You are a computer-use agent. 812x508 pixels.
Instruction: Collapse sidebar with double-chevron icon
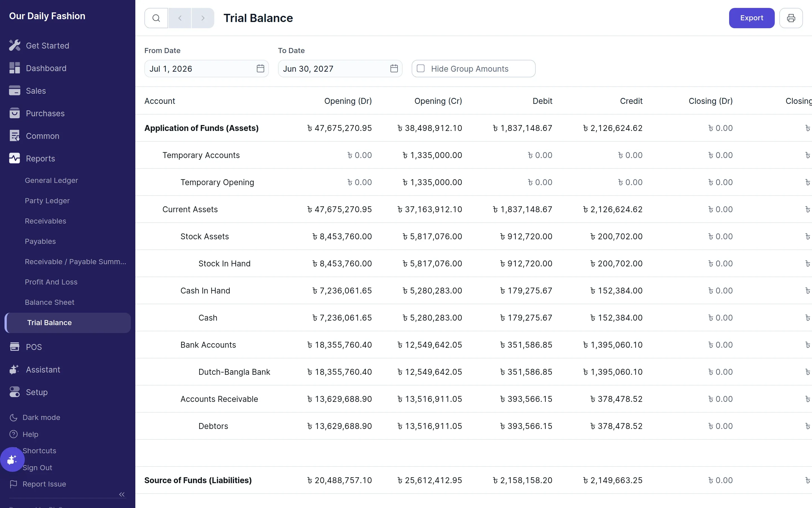point(122,494)
